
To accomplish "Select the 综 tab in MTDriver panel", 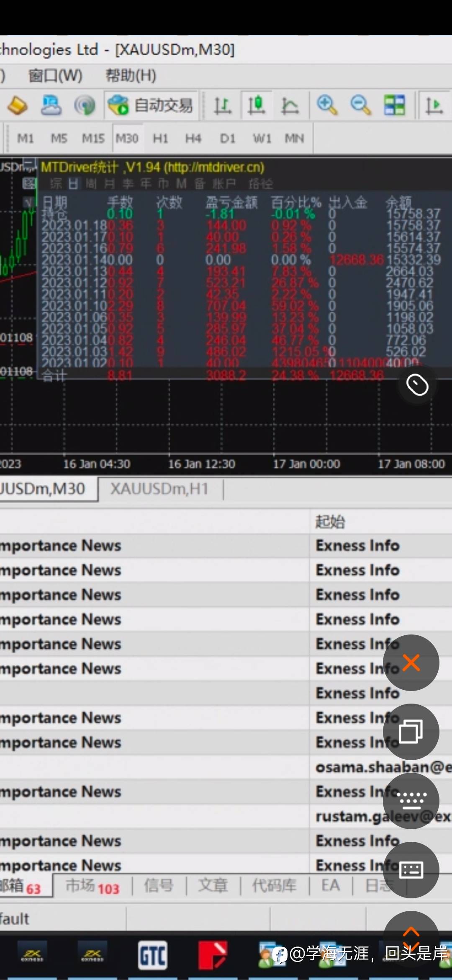I will point(56,184).
